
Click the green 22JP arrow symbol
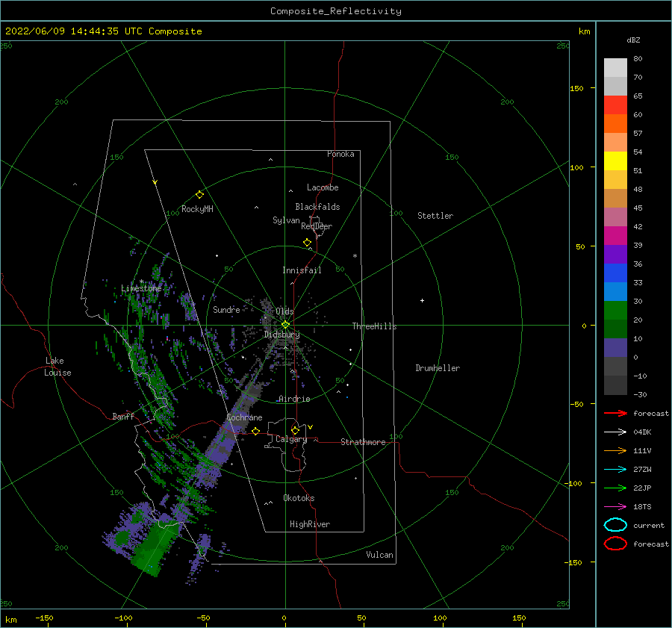[615, 488]
